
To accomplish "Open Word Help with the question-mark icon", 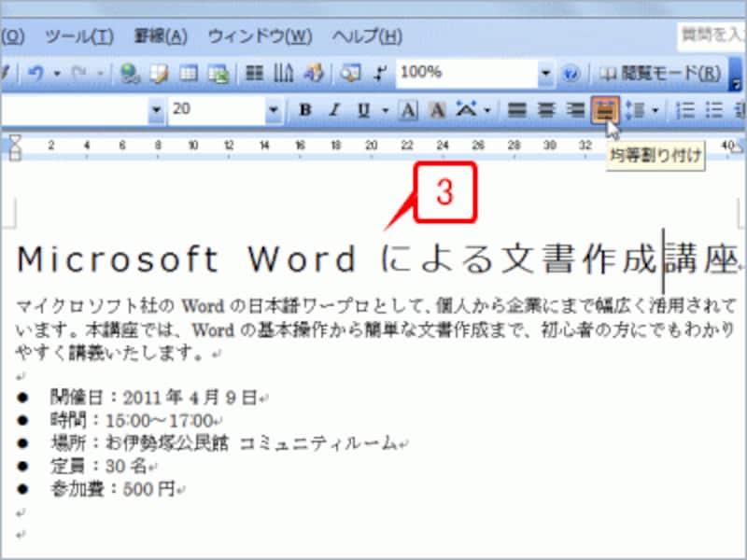I will coord(571,74).
